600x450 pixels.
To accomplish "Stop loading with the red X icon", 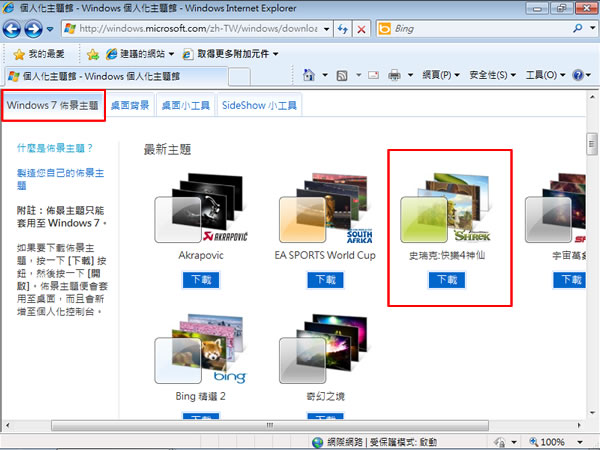I will point(361,29).
